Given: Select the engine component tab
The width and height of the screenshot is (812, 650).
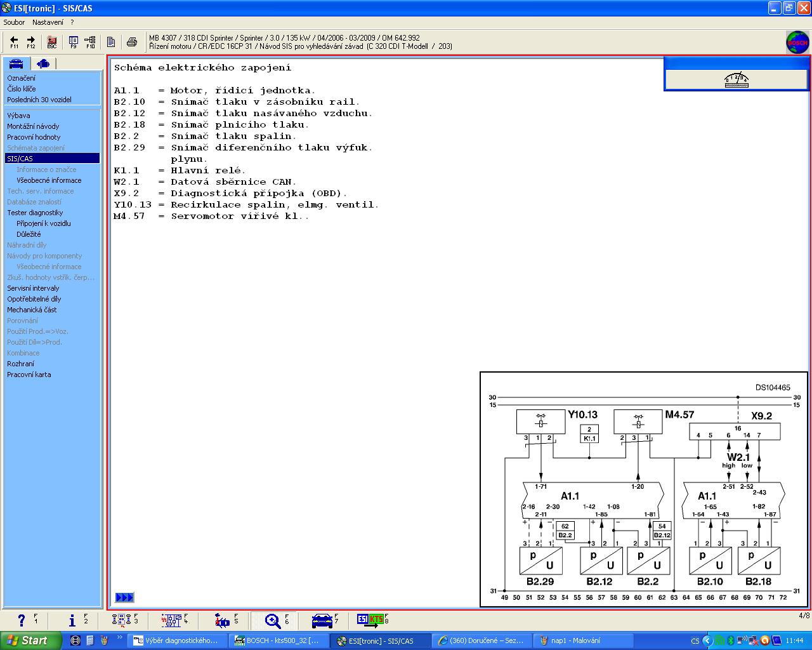Looking at the screenshot, I should [x=43, y=63].
